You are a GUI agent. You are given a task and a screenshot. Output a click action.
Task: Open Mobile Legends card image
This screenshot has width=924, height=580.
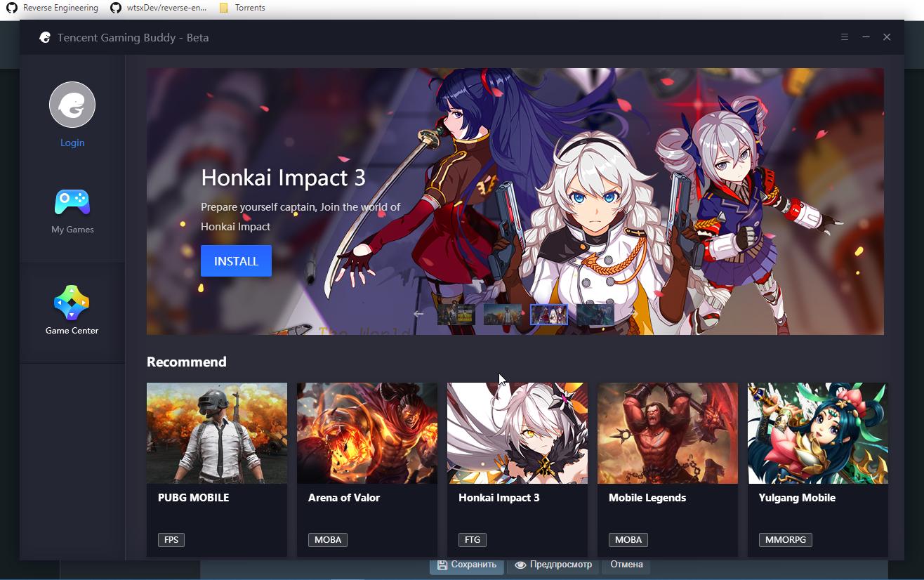click(x=668, y=433)
